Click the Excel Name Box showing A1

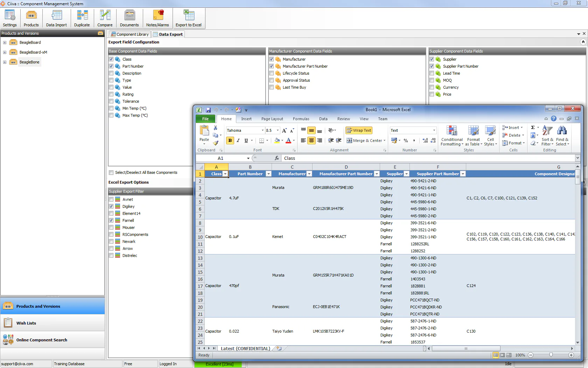click(x=220, y=158)
